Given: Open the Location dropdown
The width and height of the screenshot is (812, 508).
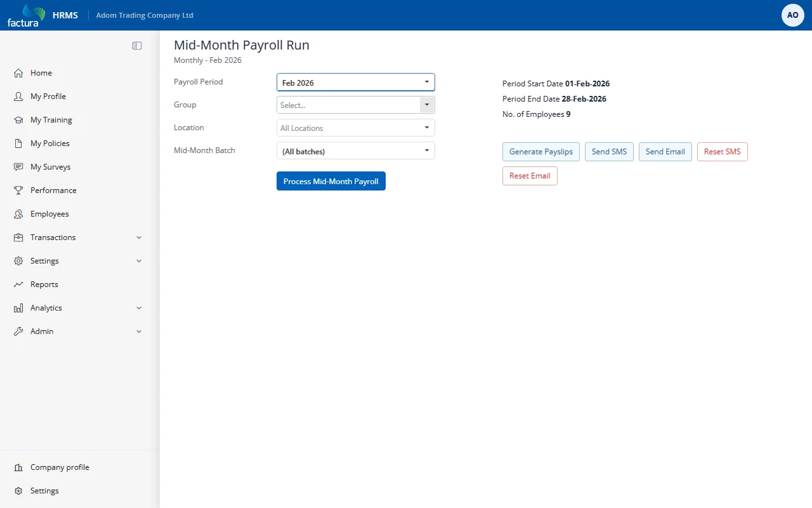Looking at the screenshot, I should (356, 128).
